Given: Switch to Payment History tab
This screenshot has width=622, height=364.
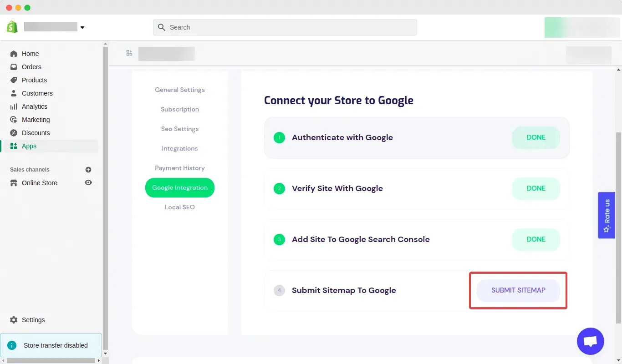Looking at the screenshot, I should tap(180, 168).
